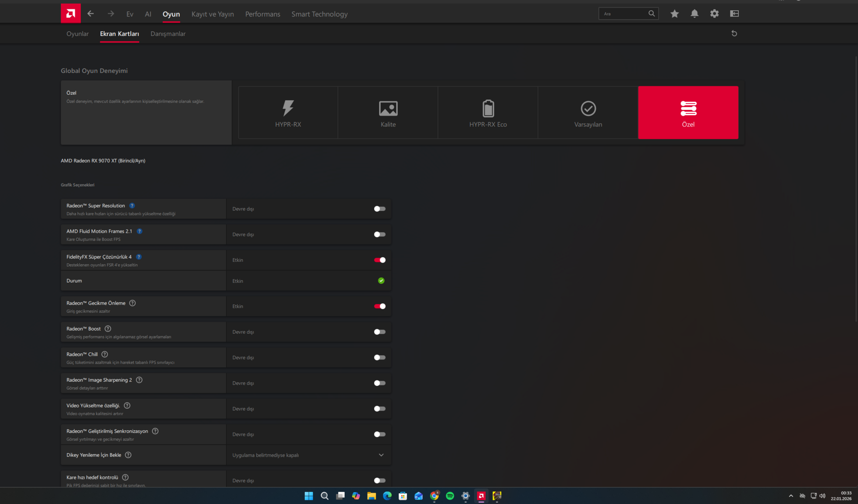Open Google Chrome from the taskbar
This screenshot has height=504, width=858.
coord(434,496)
